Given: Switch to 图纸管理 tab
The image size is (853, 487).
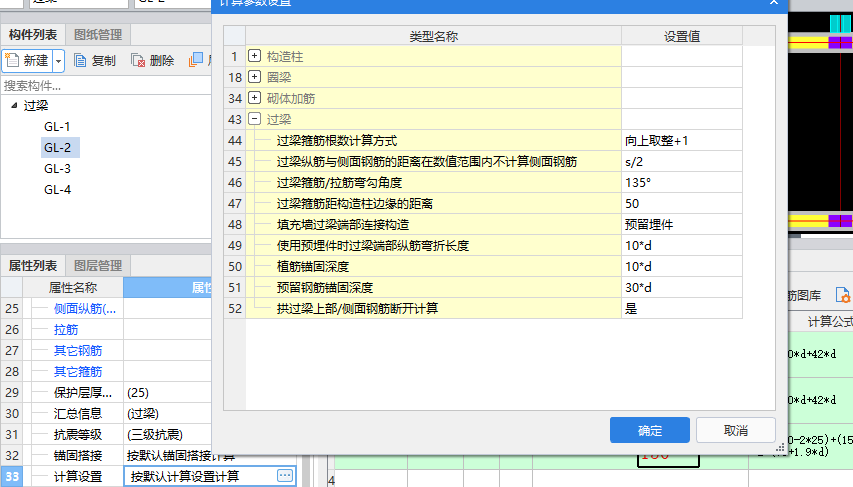Looking at the screenshot, I should (98, 35).
